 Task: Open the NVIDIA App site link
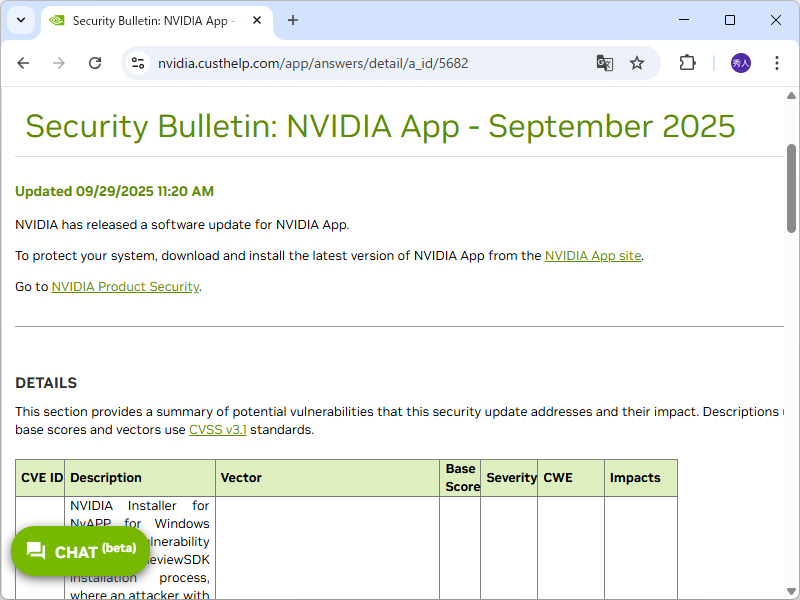[x=593, y=256]
